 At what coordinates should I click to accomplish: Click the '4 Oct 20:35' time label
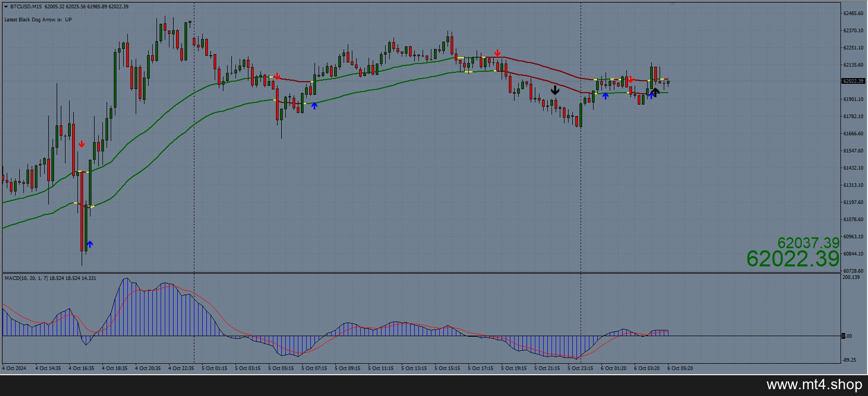point(148,368)
